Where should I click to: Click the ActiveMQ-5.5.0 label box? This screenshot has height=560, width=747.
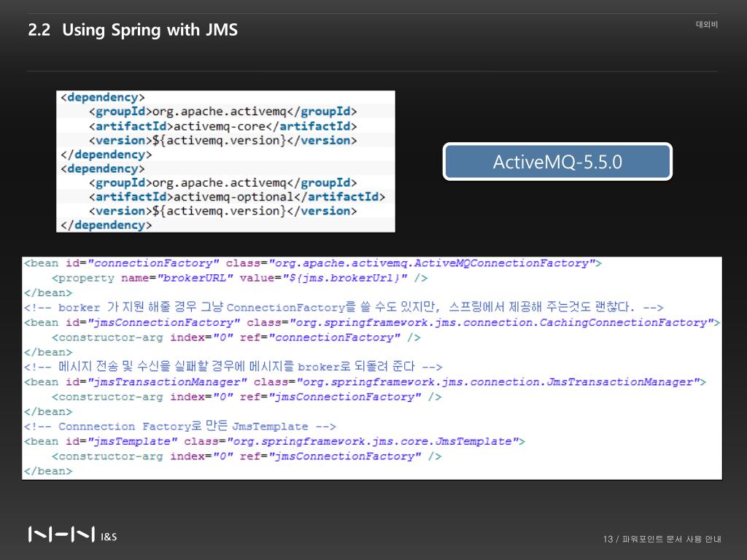pos(557,161)
